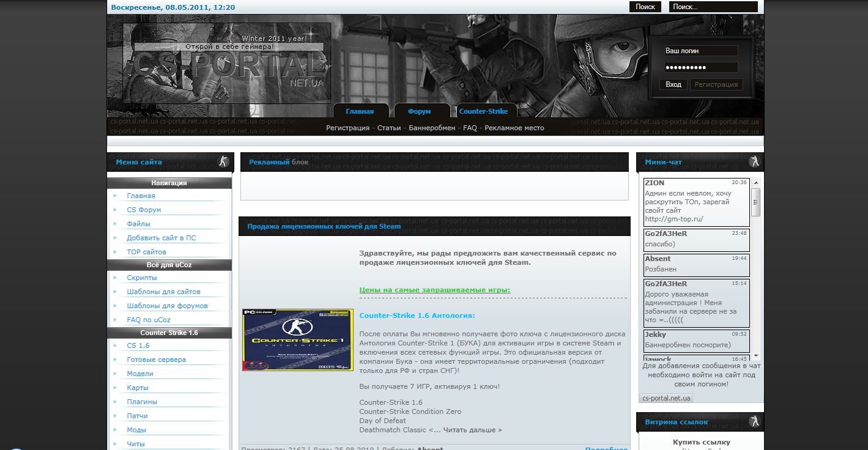Click ZION username in mini-chat

[655, 183]
